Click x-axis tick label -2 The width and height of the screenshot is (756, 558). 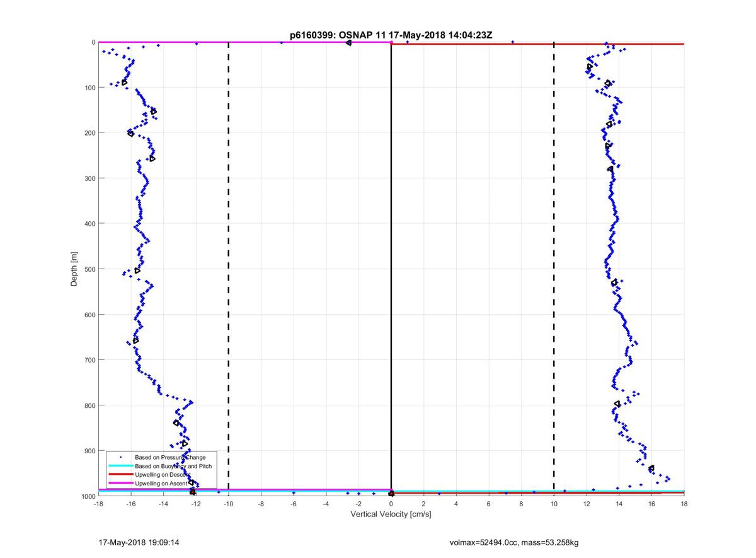pos(358,504)
